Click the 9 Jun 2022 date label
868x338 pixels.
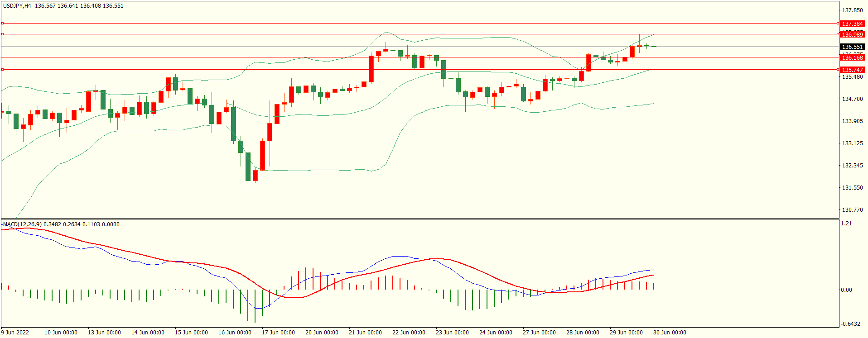coord(15,333)
